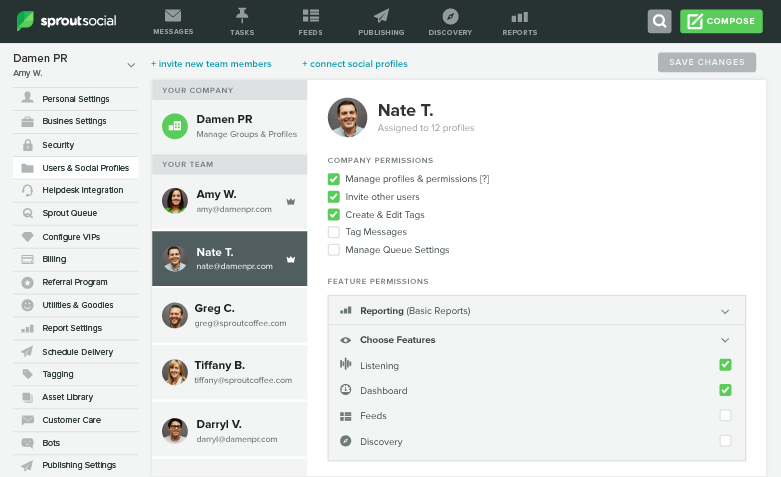Click the Sprout Queue icon
781x477 pixels.
point(27,213)
